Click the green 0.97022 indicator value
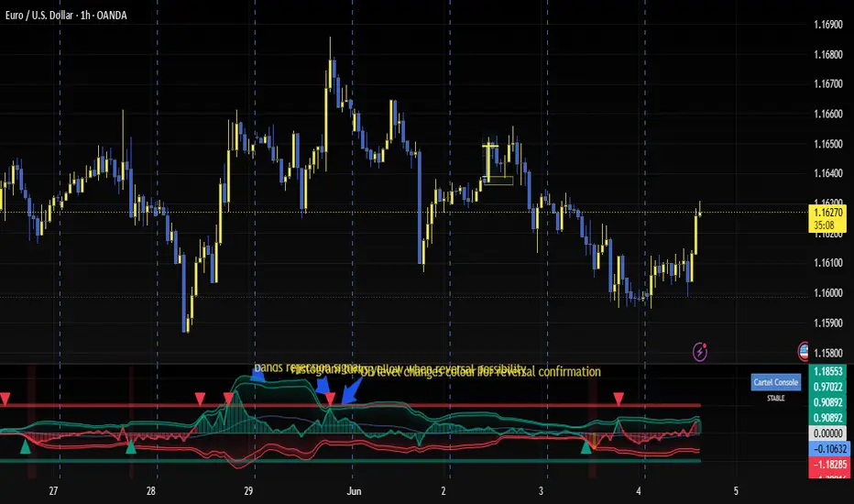This screenshot has height=504, width=854. (827, 387)
